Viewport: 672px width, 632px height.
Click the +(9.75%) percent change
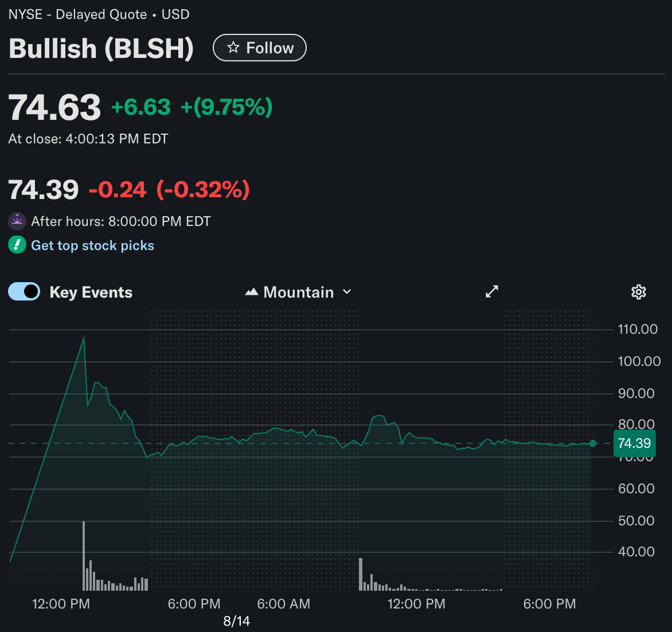click(x=226, y=107)
